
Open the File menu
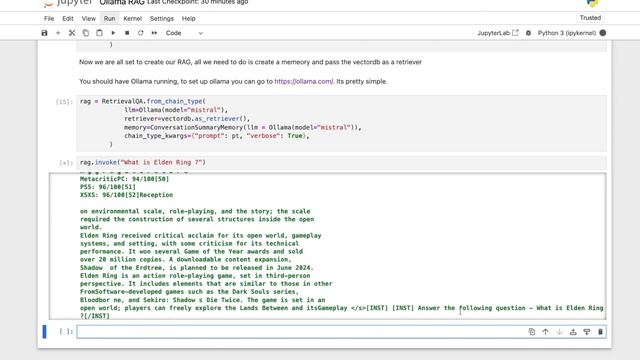[x=49, y=19]
